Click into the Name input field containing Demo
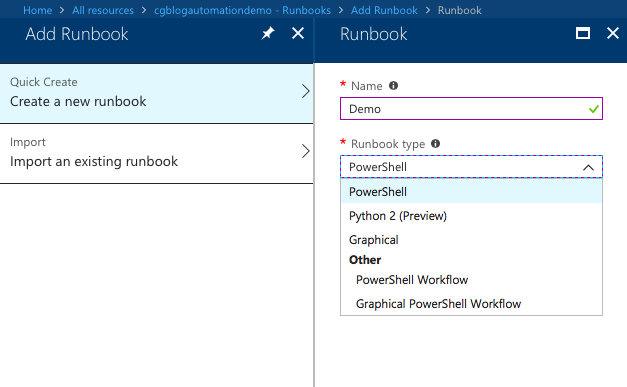This screenshot has width=627, height=387. pyautogui.click(x=471, y=109)
